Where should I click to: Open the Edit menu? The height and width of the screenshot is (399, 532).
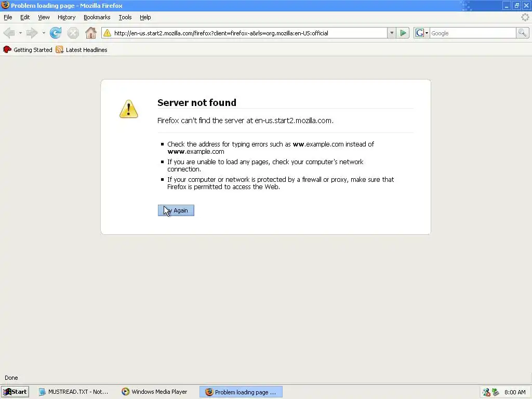click(x=25, y=17)
